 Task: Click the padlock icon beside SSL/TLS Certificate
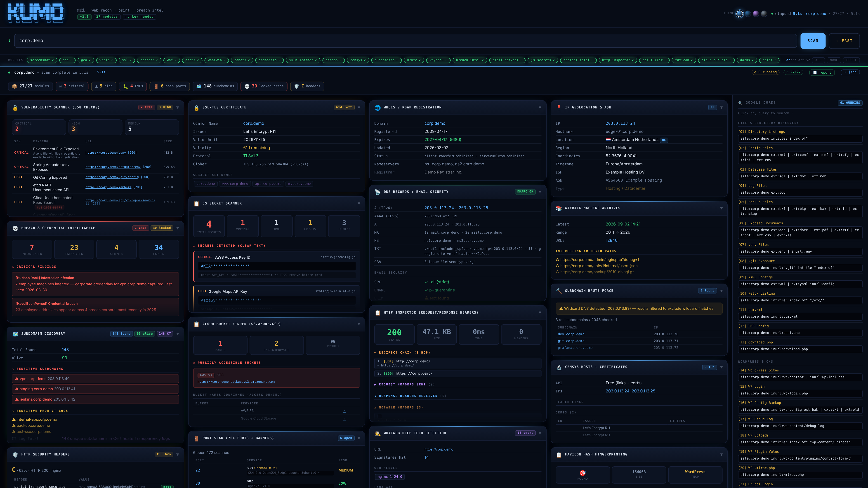pyautogui.click(x=196, y=108)
